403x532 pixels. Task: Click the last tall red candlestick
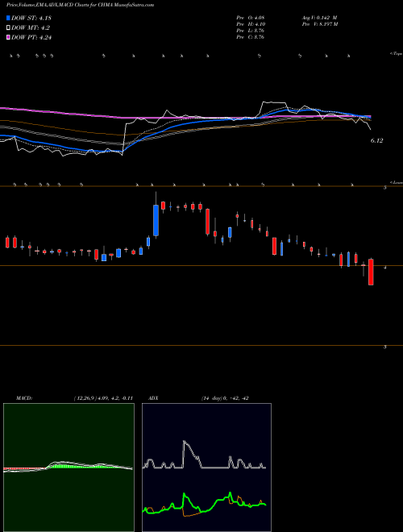pos(371,272)
